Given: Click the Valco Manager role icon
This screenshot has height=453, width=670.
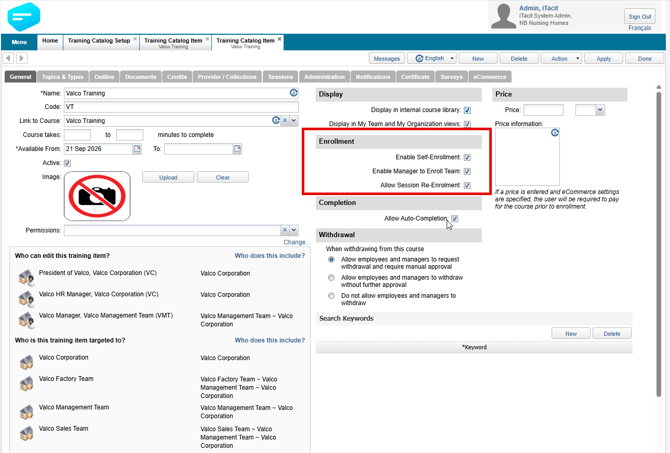Looking at the screenshot, I should (26, 320).
